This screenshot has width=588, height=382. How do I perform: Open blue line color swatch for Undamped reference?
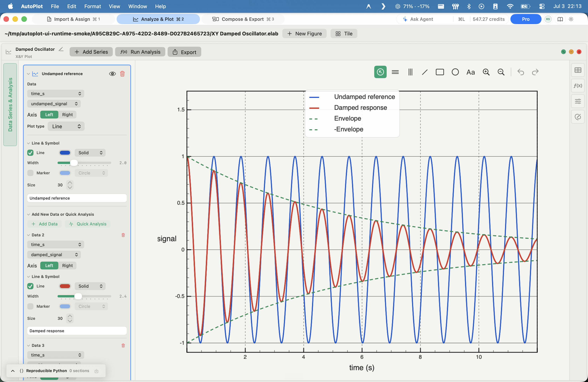[65, 153]
